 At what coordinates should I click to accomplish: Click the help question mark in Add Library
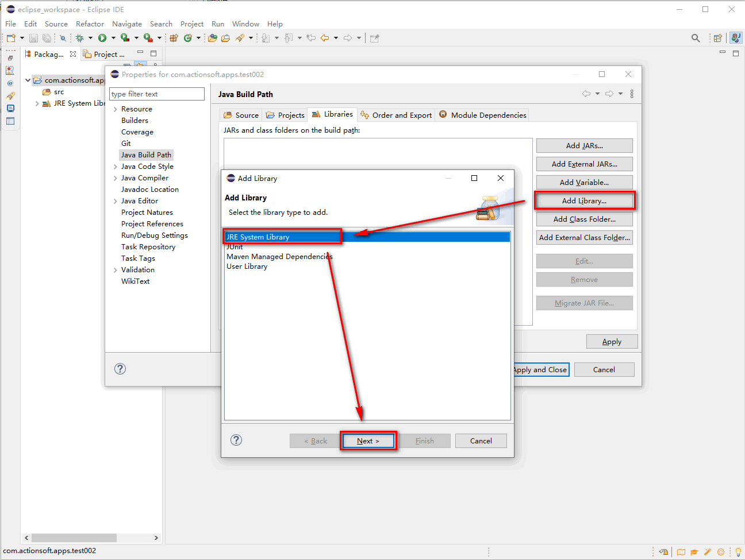(x=236, y=440)
